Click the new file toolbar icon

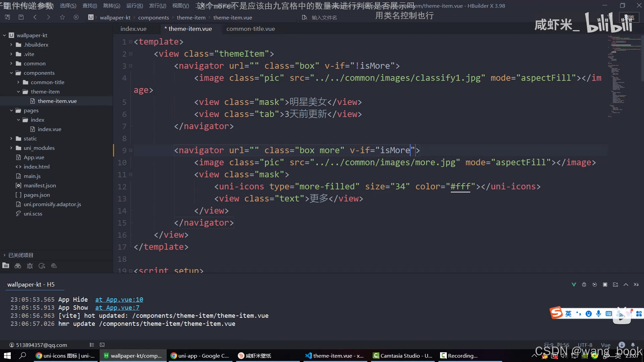pyautogui.click(x=7, y=17)
